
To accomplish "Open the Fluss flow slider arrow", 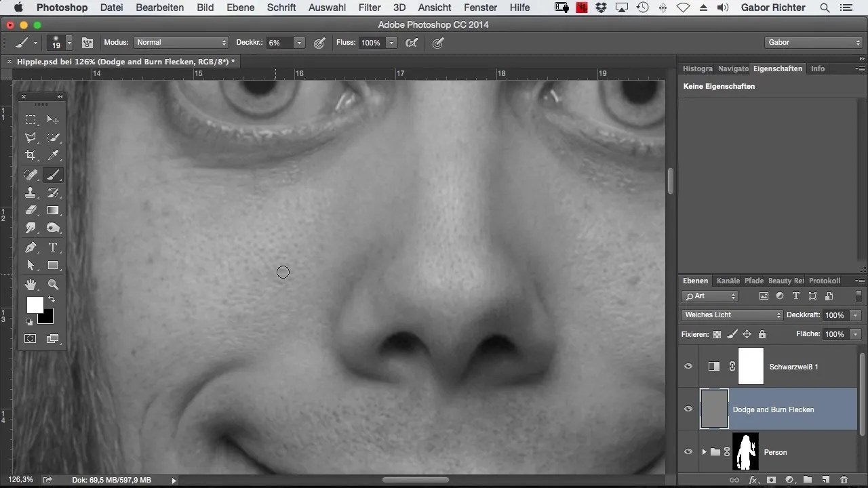I will pyautogui.click(x=391, y=43).
